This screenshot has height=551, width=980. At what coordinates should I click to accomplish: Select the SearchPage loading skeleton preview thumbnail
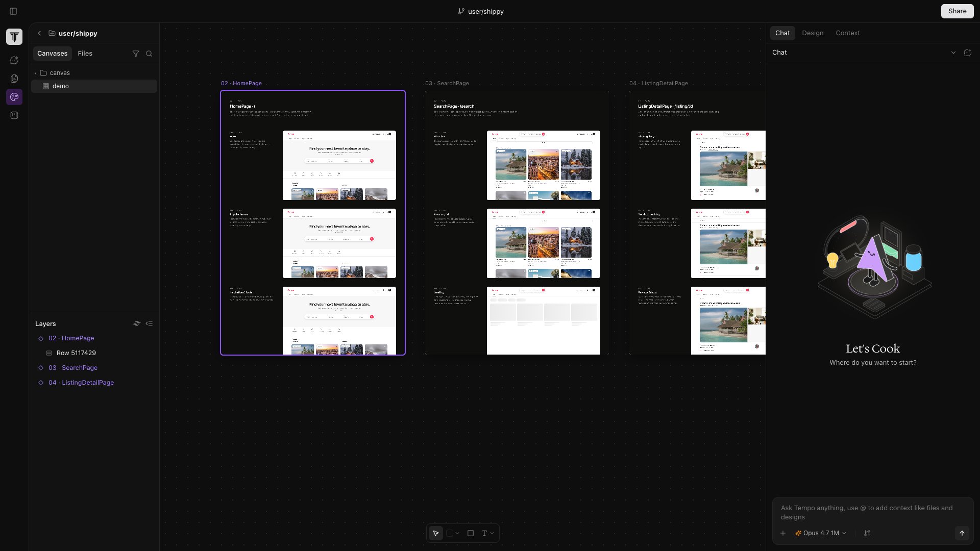[x=544, y=320]
